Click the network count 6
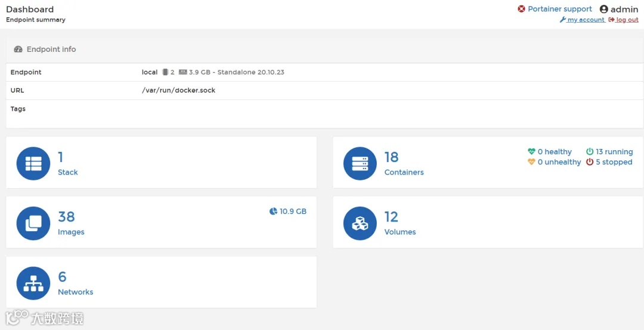 tap(62, 276)
